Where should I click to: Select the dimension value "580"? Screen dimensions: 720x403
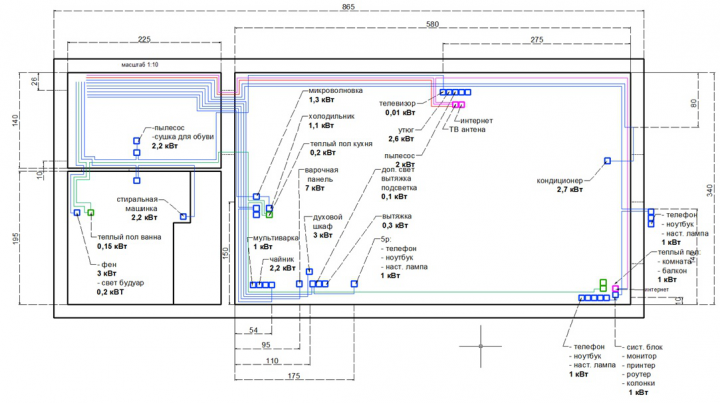point(432,24)
